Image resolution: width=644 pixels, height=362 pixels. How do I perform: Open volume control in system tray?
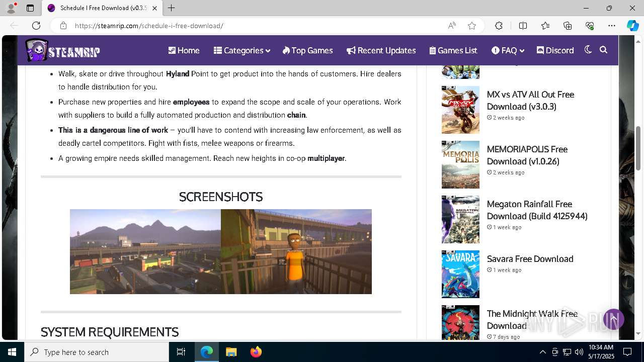pyautogui.click(x=579, y=352)
